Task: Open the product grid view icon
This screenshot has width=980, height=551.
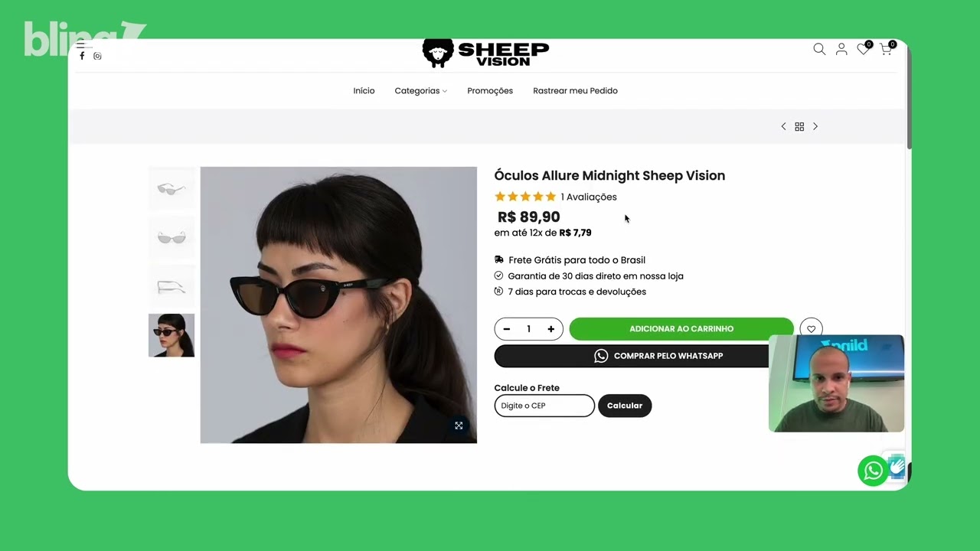Action: pos(799,126)
